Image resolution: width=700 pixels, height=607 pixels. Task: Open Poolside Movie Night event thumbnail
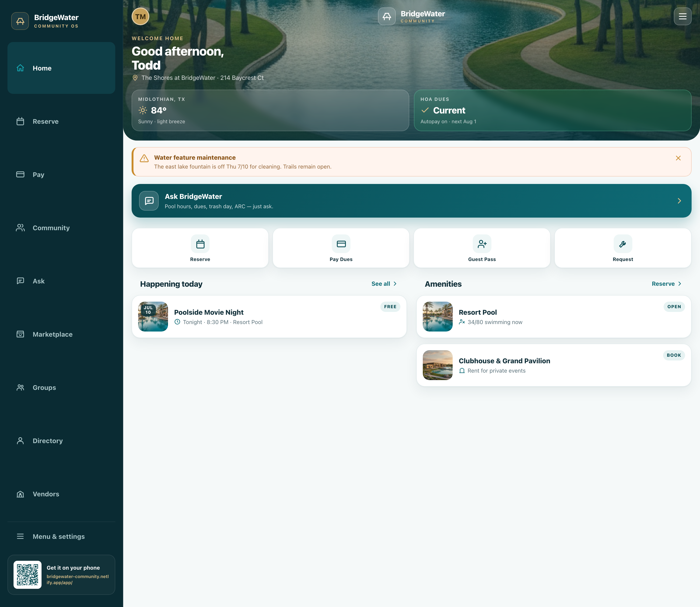point(153,316)
